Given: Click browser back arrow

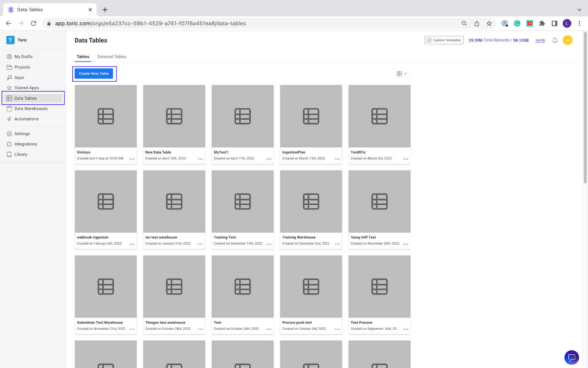Looking at the screenshot, I should pyautogui.click(x=8, y=23).
